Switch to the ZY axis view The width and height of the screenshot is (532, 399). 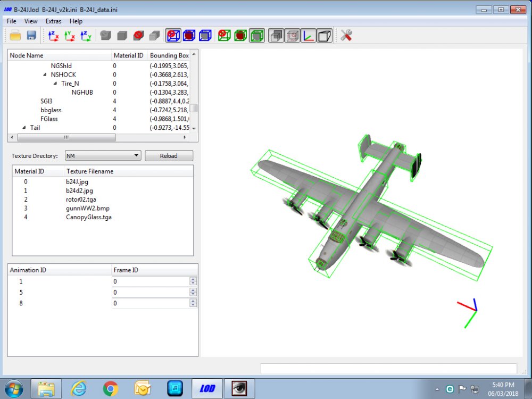click(x=86, y=35)
